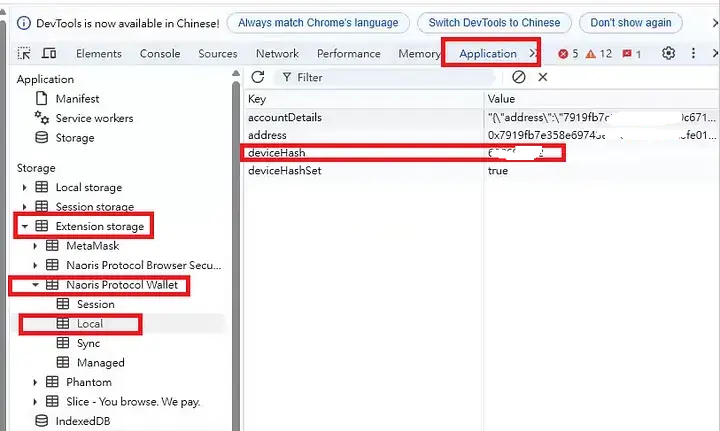This screenshot has width=720, height=431.
Task: Expand the MetaMask storage node
Action: point(35,246)
